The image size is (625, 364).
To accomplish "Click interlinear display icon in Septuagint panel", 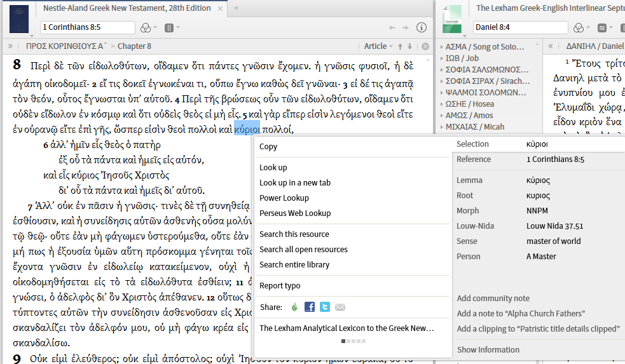I will (602, 27).
